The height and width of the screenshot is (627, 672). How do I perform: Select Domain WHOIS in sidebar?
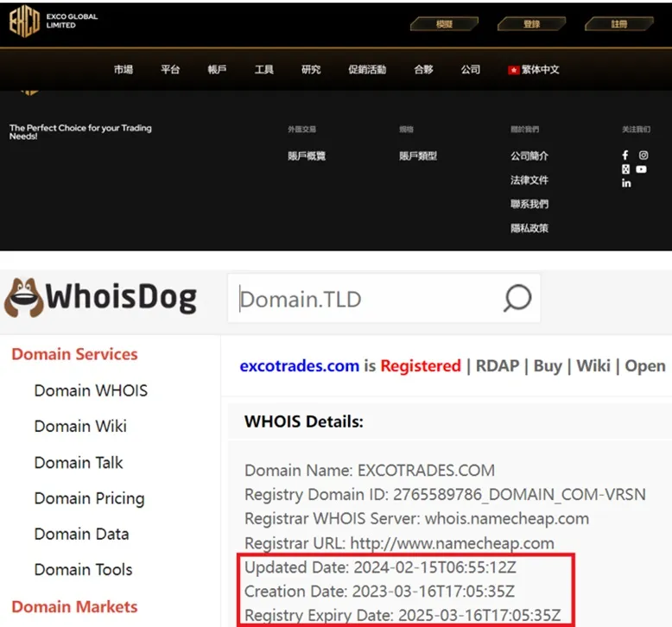[91, 390]
